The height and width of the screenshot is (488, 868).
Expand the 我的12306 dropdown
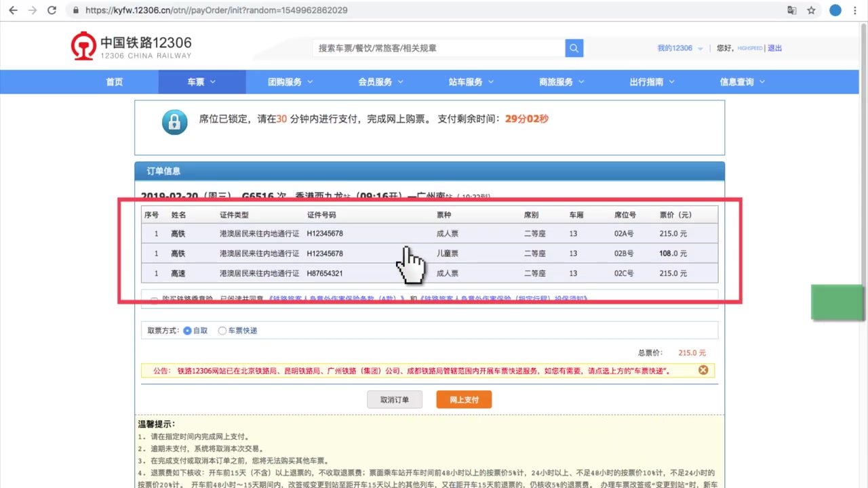click(679, 48)
